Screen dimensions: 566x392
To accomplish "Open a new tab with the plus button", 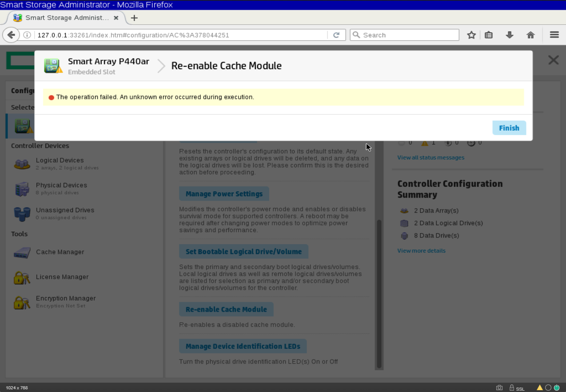I will [134, 18].
